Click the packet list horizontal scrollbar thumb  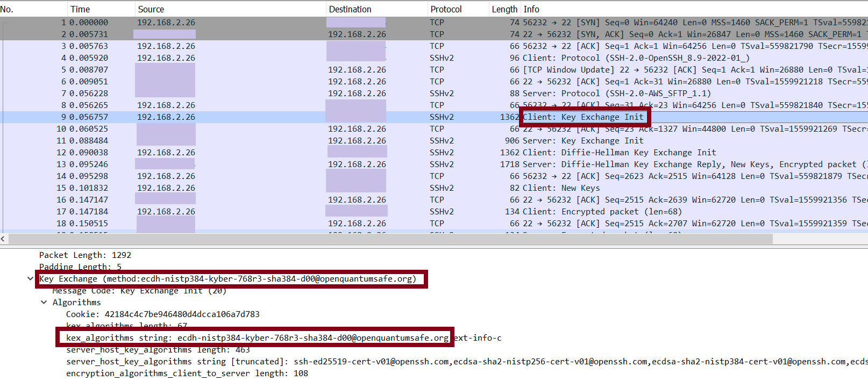pyautogui.click(x=390, y=239)
